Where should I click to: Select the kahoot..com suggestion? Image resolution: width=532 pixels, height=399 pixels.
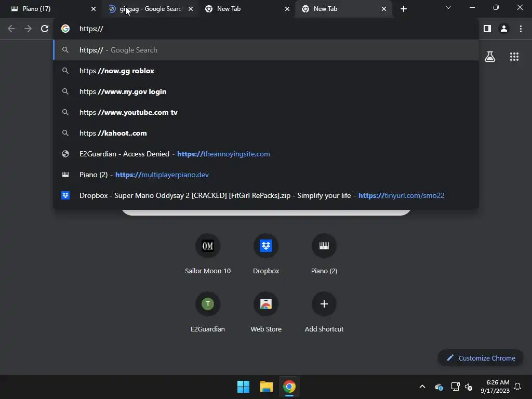266,133
